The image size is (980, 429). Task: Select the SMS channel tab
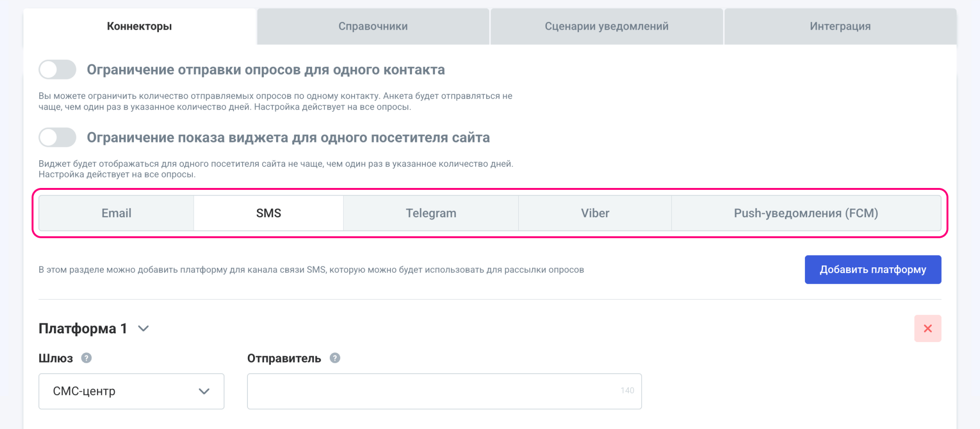pos(268,213)
